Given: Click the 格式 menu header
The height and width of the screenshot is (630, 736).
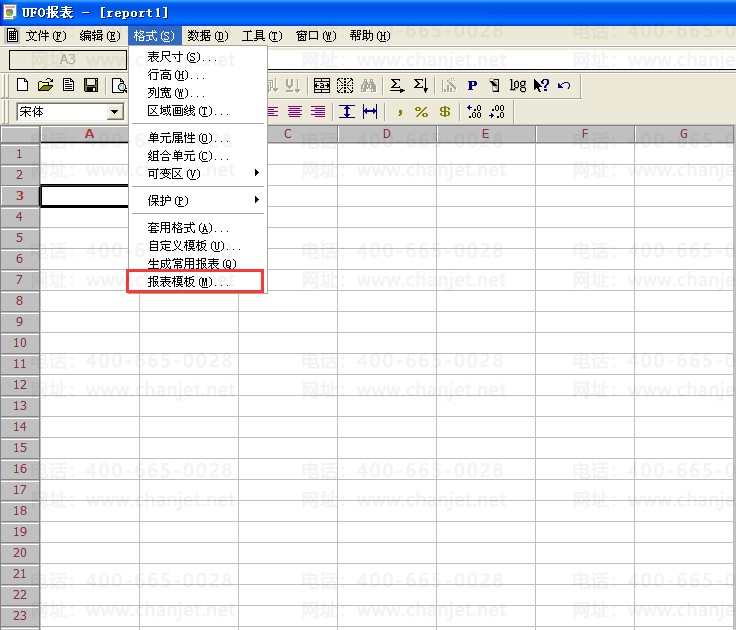Looking at the screenshot, I should coord(154,36).
